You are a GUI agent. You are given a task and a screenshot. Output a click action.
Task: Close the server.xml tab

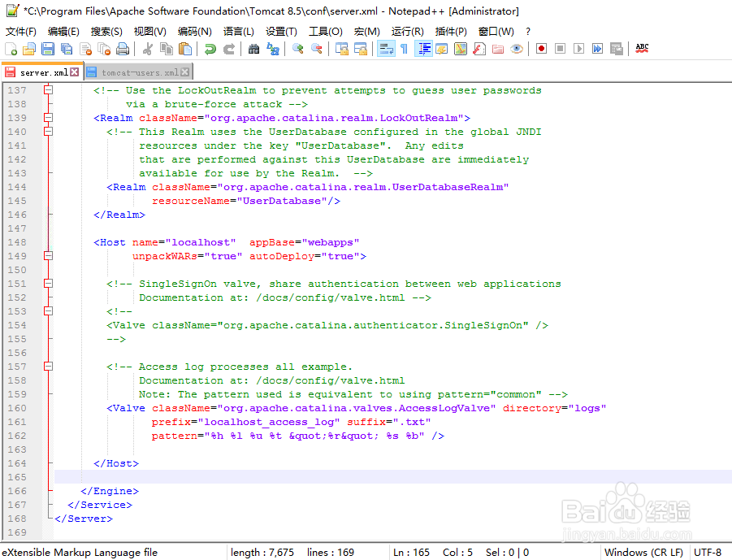coord(74,72)
